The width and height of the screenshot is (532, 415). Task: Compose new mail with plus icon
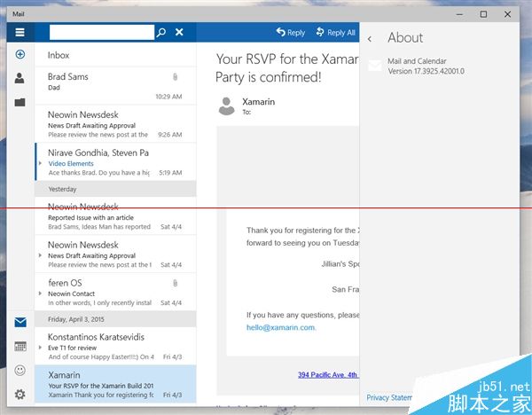pos(20,54)
